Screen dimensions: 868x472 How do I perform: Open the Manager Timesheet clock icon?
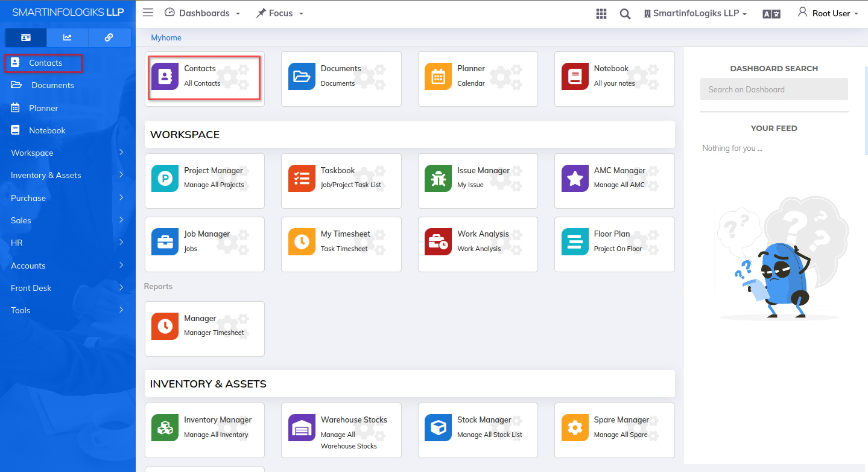pos(165,327)
